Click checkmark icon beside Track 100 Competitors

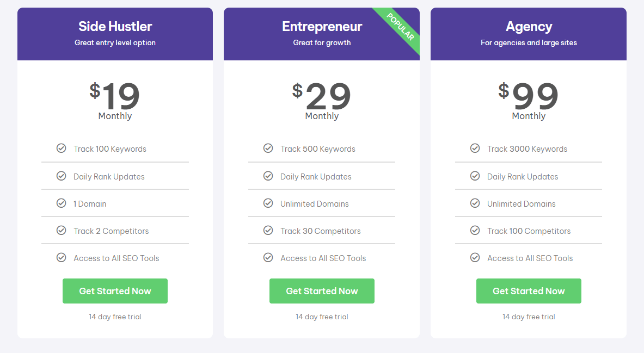(475, 231)
